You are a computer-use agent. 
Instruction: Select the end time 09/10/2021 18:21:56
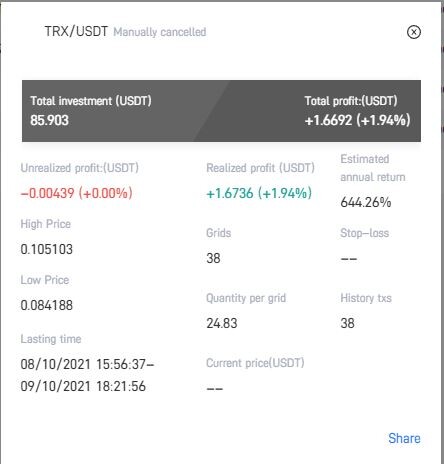coord(83,386)
